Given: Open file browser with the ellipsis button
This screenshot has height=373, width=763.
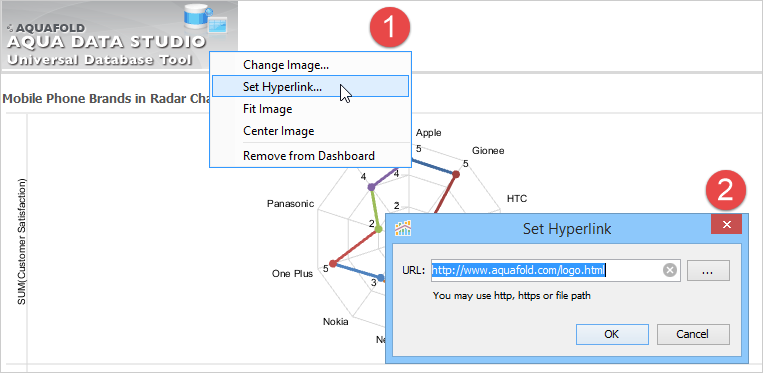Looking at the screenshot, I should coord(708,271).
